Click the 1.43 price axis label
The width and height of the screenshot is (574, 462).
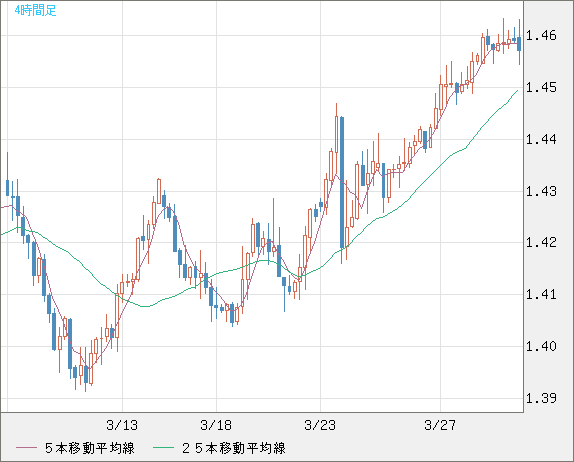pyautogui.click(x=541, y=191)
